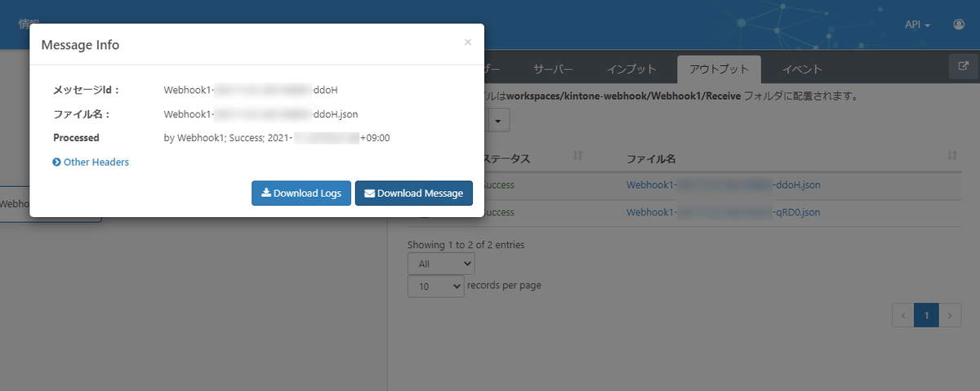The width and height of the screenshot is (980, 391).
Task: Click 'Showing 1 to 2 of 2 entries' text
Action: pyautogui.click(x=466, y=244)
